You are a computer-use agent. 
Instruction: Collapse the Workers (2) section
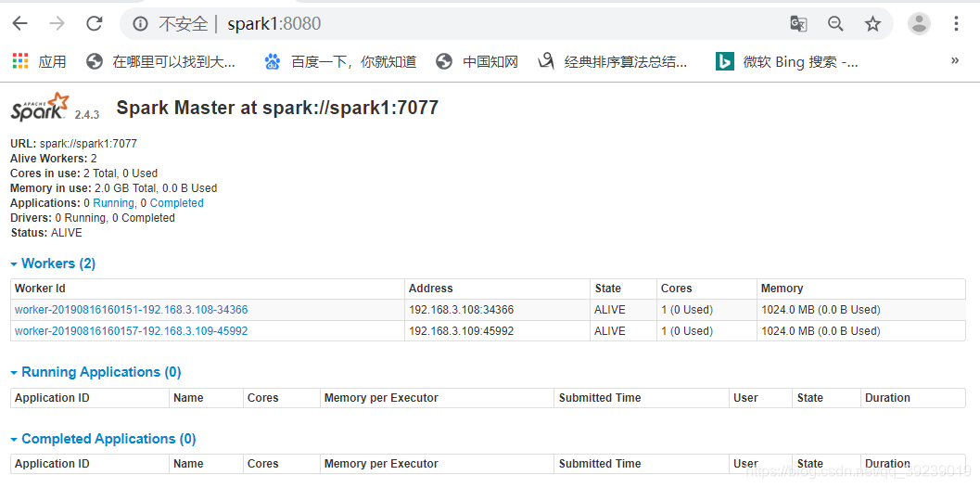click(53, 263)
